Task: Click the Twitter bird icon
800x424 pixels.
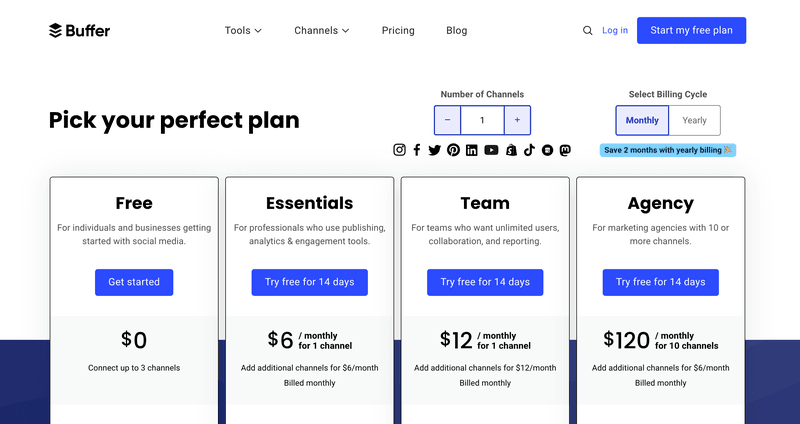Action: 434,150
